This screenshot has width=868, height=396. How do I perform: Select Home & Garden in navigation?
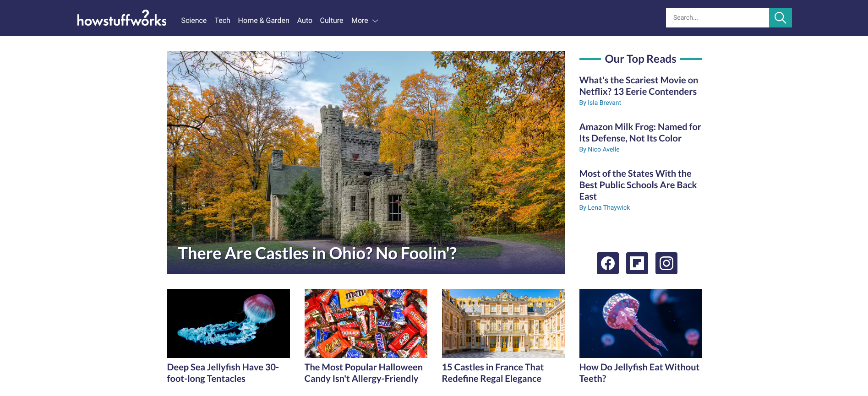pyautogui.click(x=263, y=21)
